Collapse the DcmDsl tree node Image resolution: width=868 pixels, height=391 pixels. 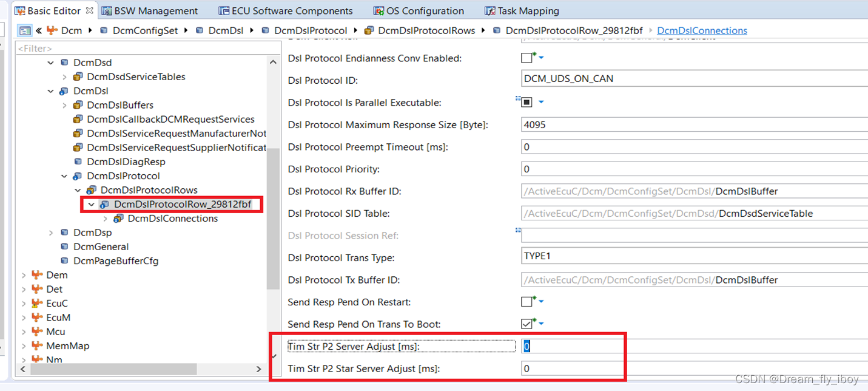point(51,90)
